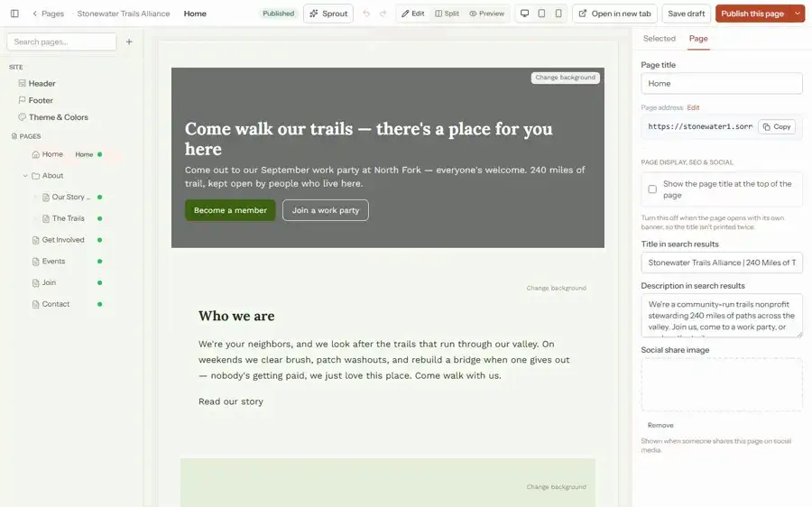The height and width of the screenshot is (507, 812).
Task: Select the mobile phone viewport icon
Action: tap(558, 14)
